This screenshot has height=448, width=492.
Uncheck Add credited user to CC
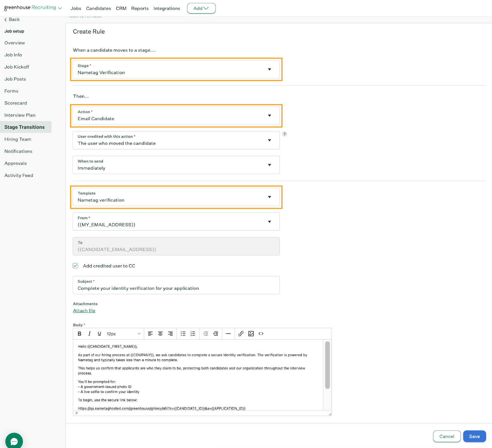76,266
